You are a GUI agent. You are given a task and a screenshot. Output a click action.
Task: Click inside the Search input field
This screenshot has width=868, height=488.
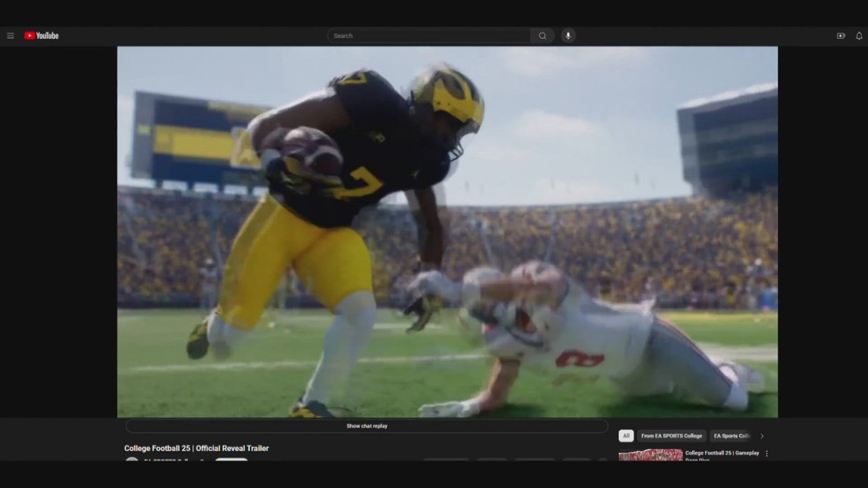point(426,35)
